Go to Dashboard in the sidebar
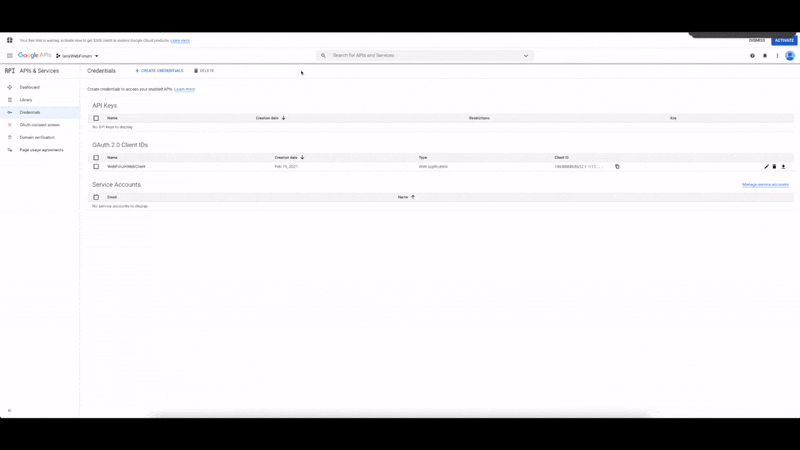The image size is (800, 450). tap(30, 87)
